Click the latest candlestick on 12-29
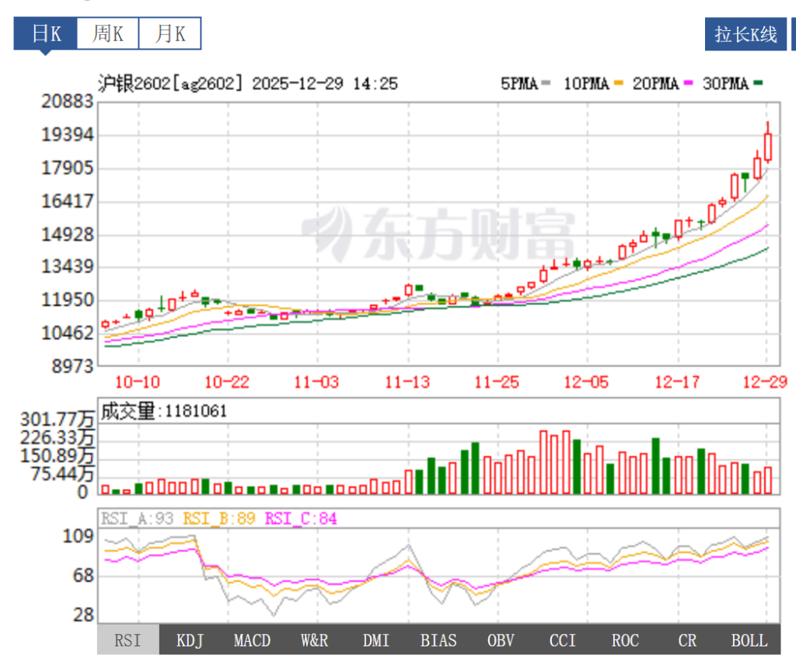The width and height of the screenshot is (796, 672). click(768, 146)
